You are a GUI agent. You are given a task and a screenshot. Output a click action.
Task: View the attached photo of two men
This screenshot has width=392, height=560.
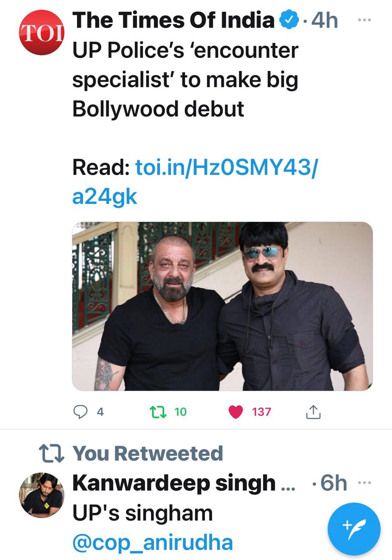pos(222,306)
